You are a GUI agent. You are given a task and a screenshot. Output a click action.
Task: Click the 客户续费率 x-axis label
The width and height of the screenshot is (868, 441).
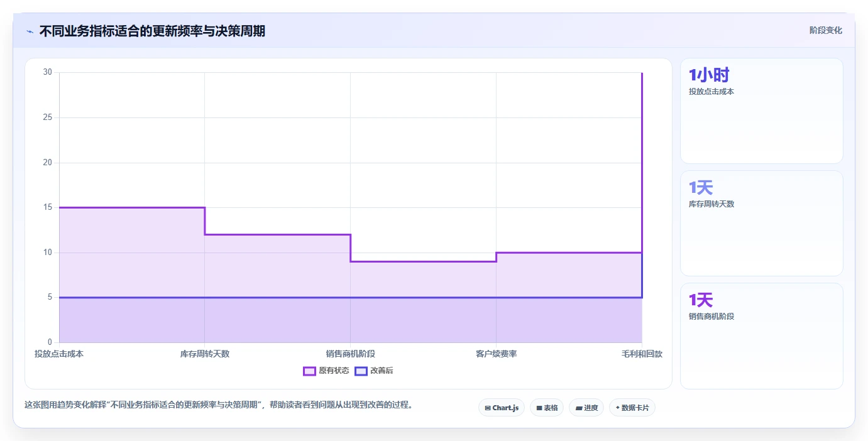tap(496, 354)
